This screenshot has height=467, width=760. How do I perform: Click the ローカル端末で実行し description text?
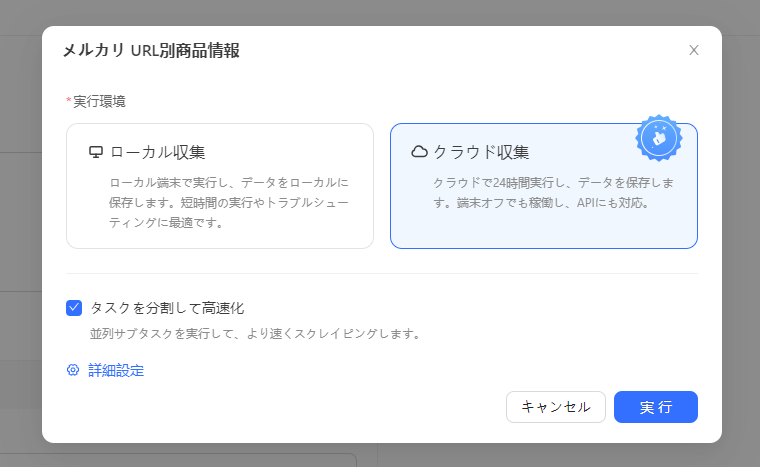229,203
